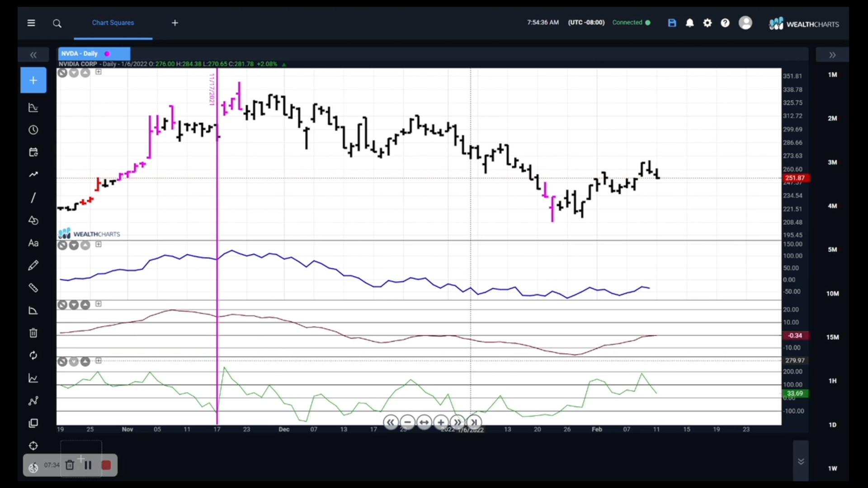Open the hamburger main menu
Image resolution: width=868 pixels, height=488 pixels.
click(x=31, y=23)
